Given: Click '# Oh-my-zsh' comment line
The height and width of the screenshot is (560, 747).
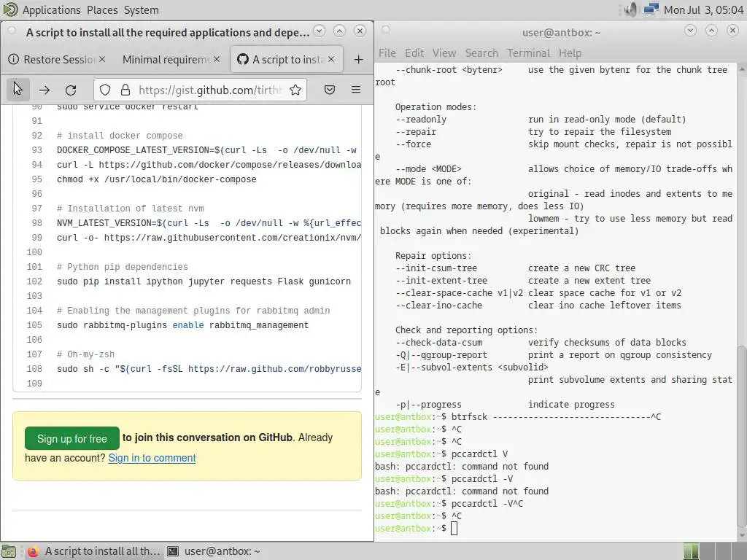Looking at the screenshot, I should click(x=86, y=355).
